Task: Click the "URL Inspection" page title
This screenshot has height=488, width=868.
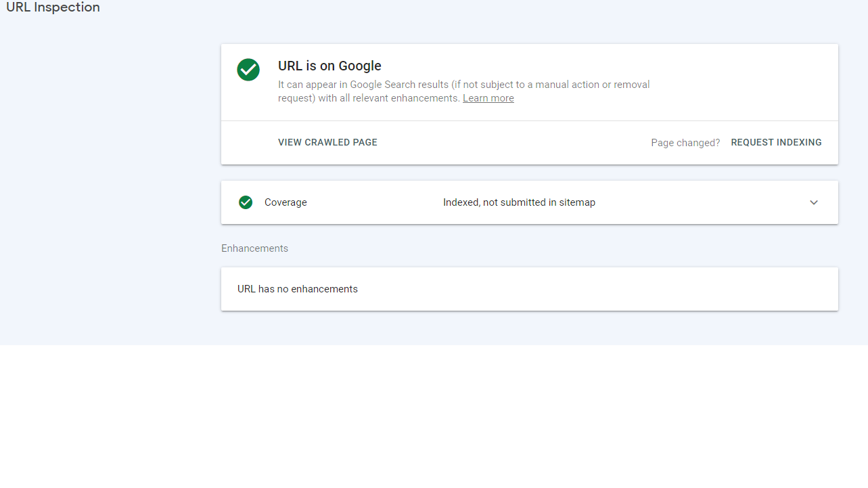Action: click(x=53, y=7)
